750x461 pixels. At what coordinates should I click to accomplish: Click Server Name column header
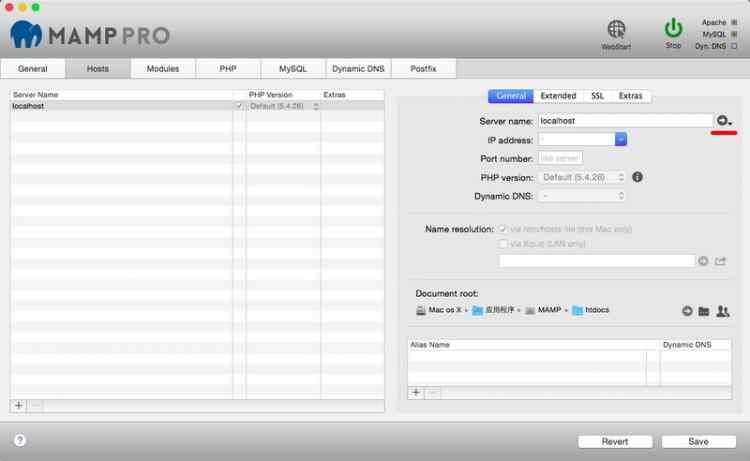pos(121,95)
